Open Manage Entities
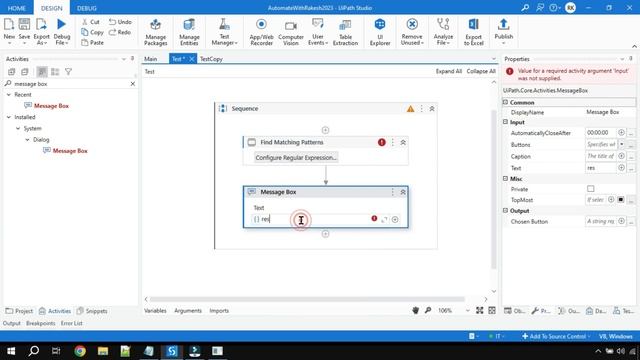The image size is (640, 360). point(189,32)
